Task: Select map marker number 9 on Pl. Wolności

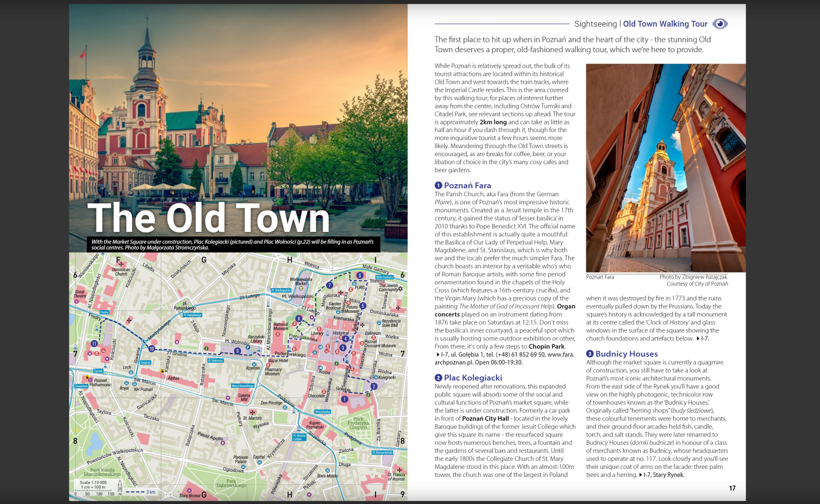Action: [238, 351]
